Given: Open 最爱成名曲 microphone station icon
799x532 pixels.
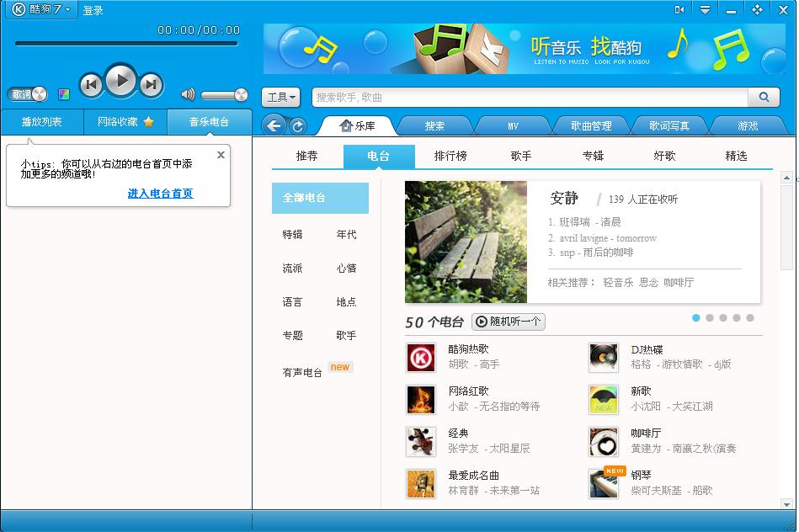Looking at the screenshot, I should point(421,483).
